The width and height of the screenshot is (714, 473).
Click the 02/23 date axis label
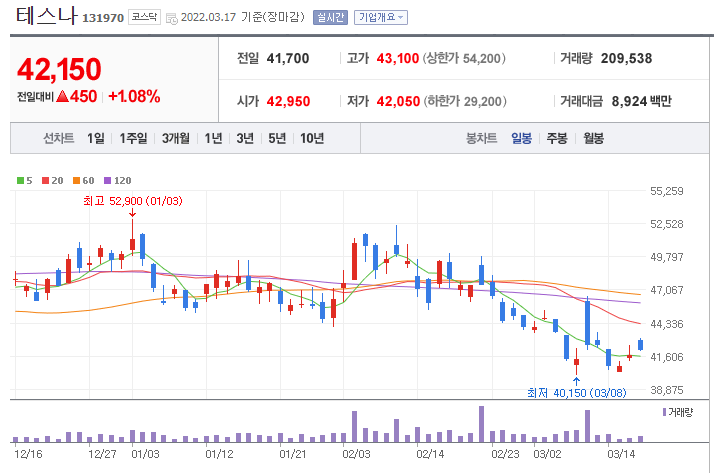click(x=505, y=454)
